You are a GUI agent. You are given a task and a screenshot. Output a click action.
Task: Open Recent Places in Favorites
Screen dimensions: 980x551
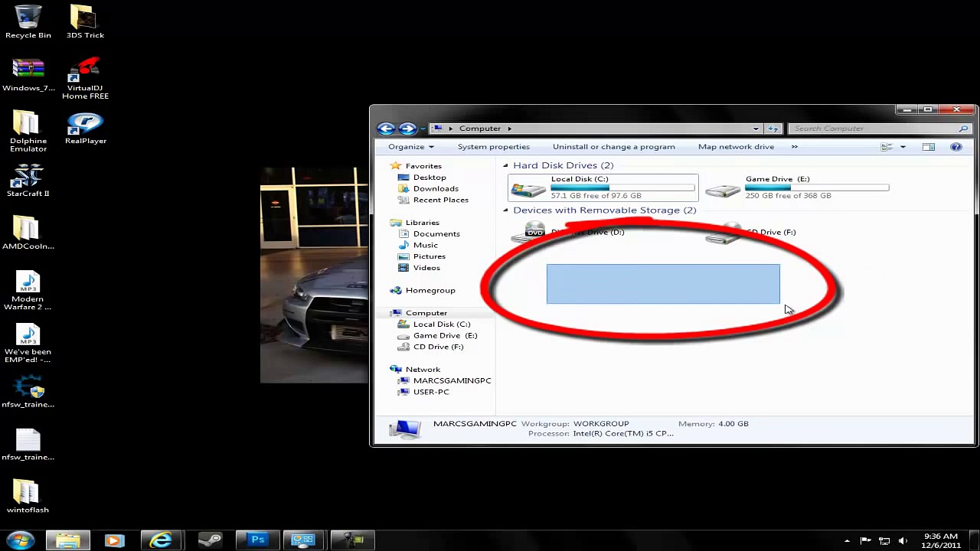(440, 201)
